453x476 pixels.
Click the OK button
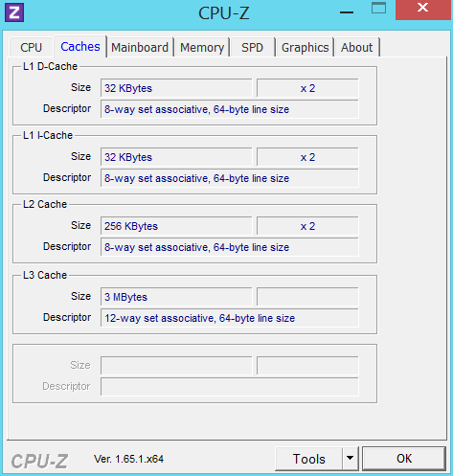pos(404,459)
